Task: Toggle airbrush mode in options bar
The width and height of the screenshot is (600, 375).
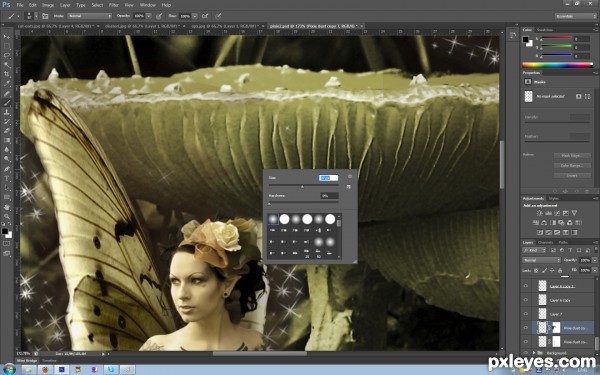Action: click(x=205, y=16)
